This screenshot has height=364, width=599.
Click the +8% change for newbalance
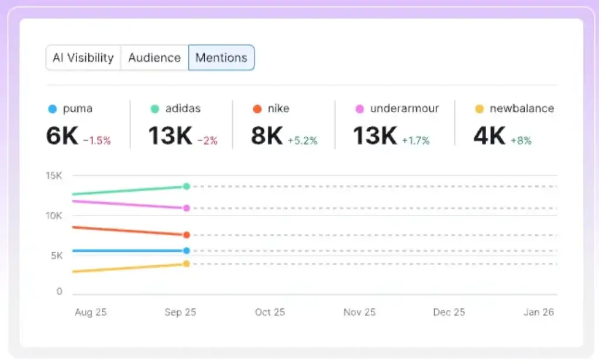pyautogui.click(x=521, y=141)
